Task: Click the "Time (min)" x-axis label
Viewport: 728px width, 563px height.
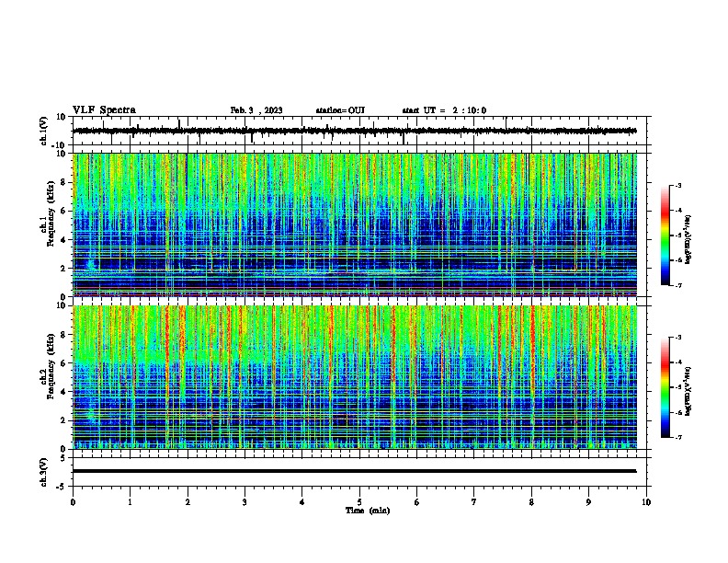Action: [368, 511]
